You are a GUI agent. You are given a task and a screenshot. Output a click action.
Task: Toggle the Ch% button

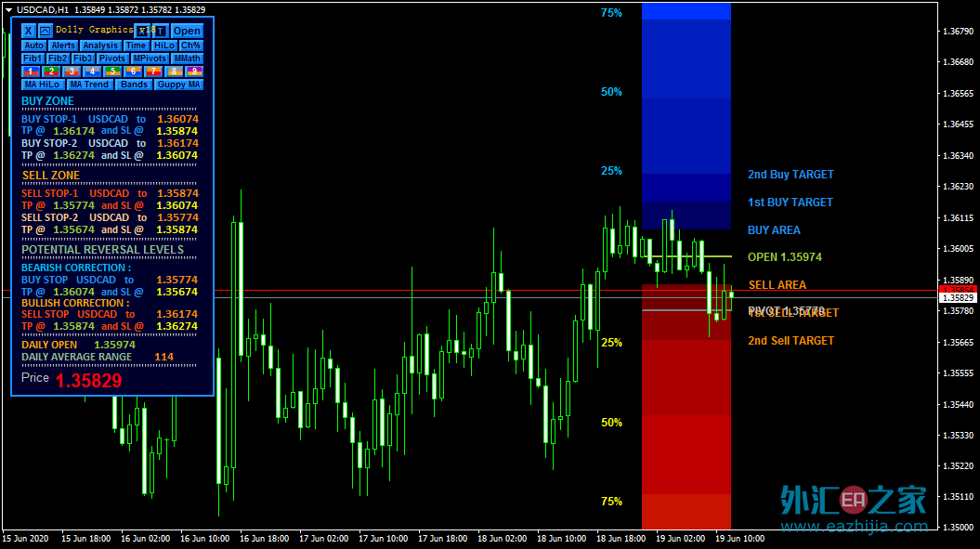tap(190, 46)
